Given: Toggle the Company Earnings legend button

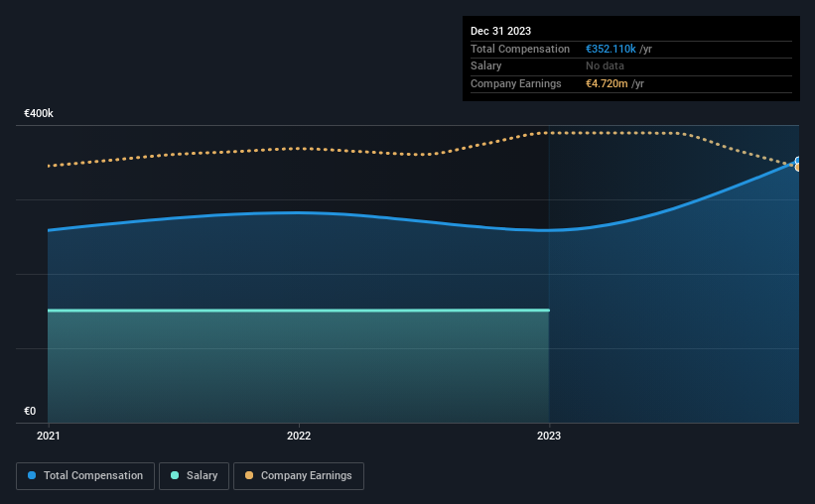Looking at the screenshot, I should (x=299, y=476).
